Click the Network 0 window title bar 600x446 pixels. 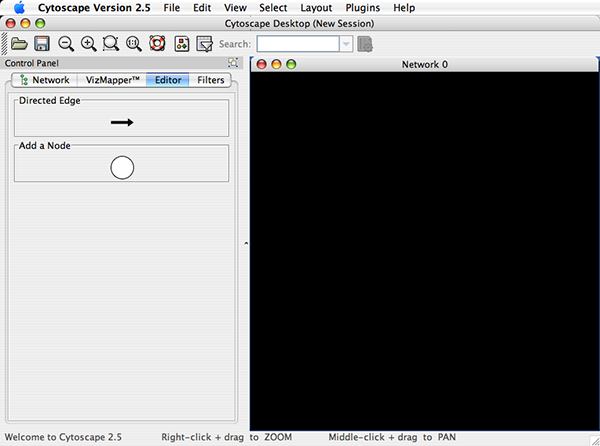424,64
